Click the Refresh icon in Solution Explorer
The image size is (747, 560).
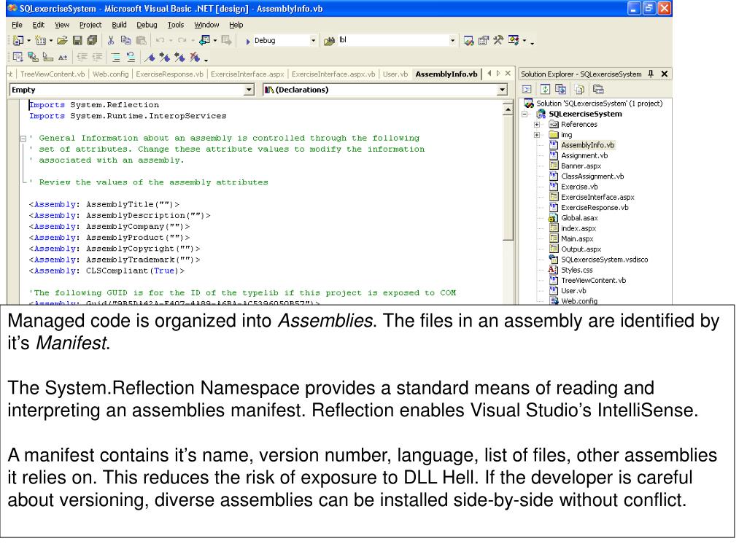click(x=545, y=89)
